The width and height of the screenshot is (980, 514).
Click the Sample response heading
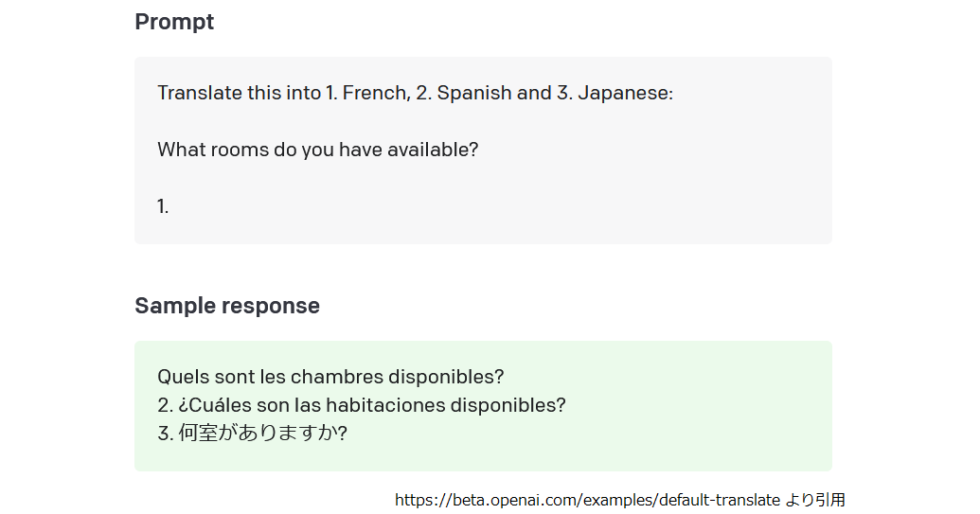[227, 306]
